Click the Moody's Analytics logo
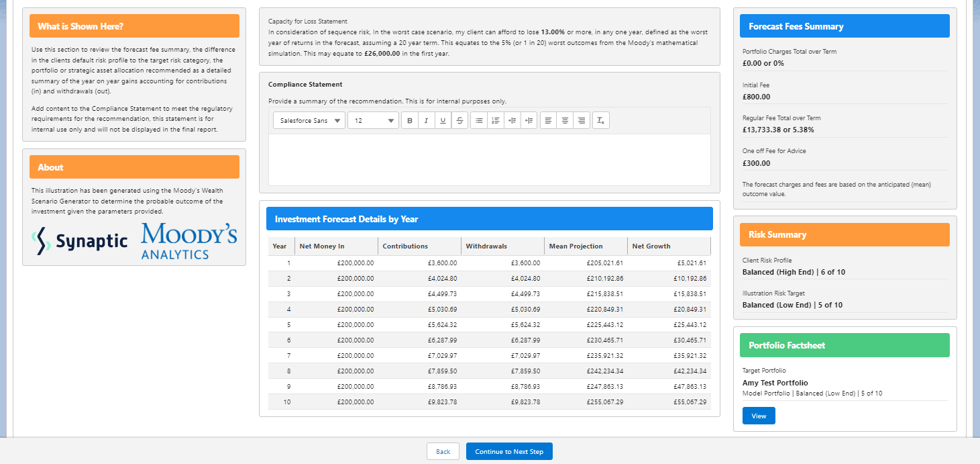 pyautogui.click(x=188, y=241)
